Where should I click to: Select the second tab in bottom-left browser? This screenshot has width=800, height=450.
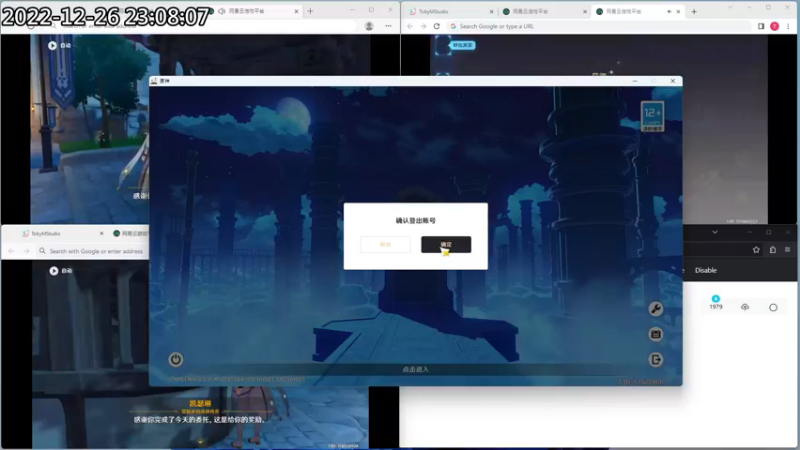(130, 233)
